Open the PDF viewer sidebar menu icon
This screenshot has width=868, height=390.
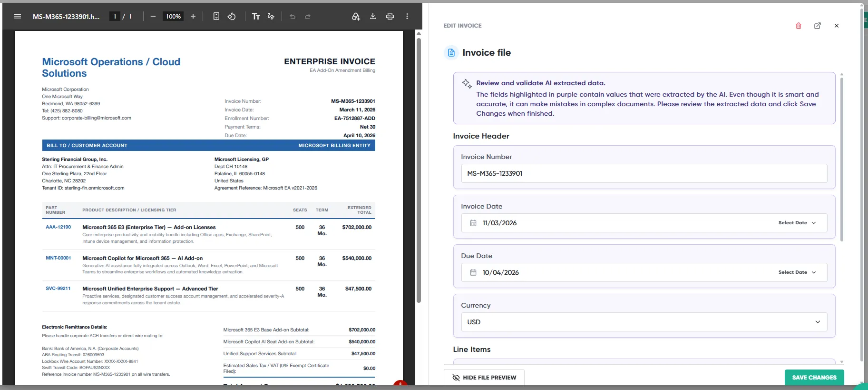(x=18, y=16)
